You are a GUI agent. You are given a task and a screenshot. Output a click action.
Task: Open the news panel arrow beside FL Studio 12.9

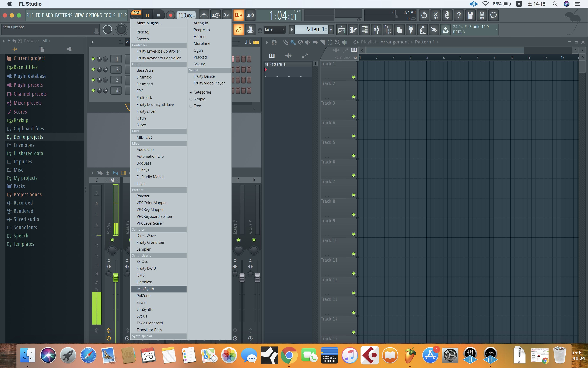(496, 29)
